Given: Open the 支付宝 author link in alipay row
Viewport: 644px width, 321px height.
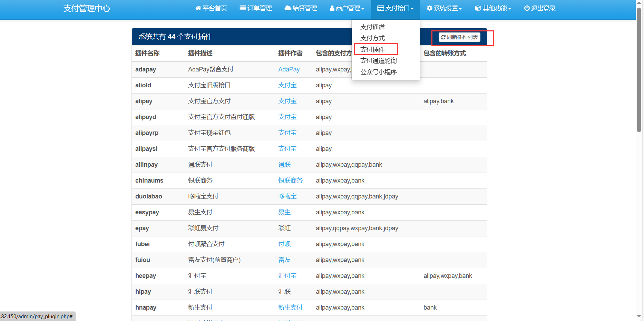Looking at the screenshot, I should [287, 101].
